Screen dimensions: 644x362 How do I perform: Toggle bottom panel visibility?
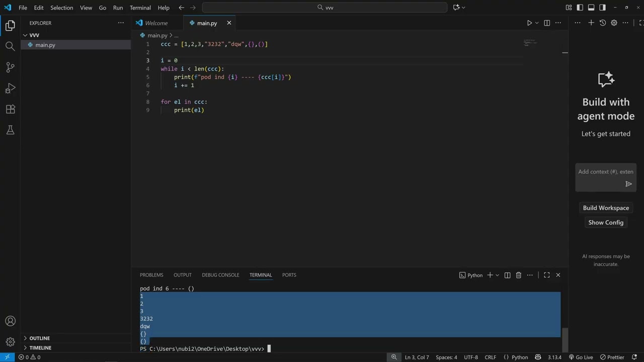[x=591, y=8]
